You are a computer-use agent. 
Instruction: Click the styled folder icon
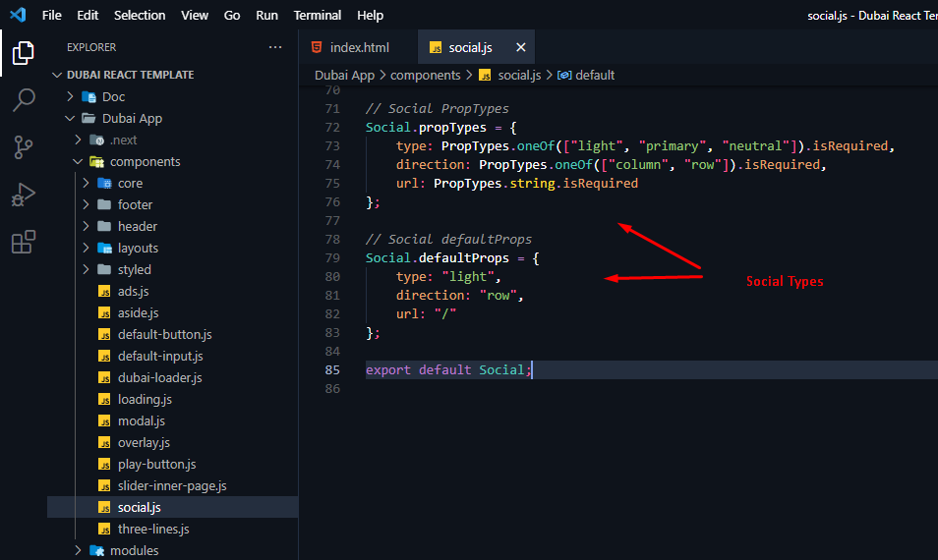click(x=104, y=269)
